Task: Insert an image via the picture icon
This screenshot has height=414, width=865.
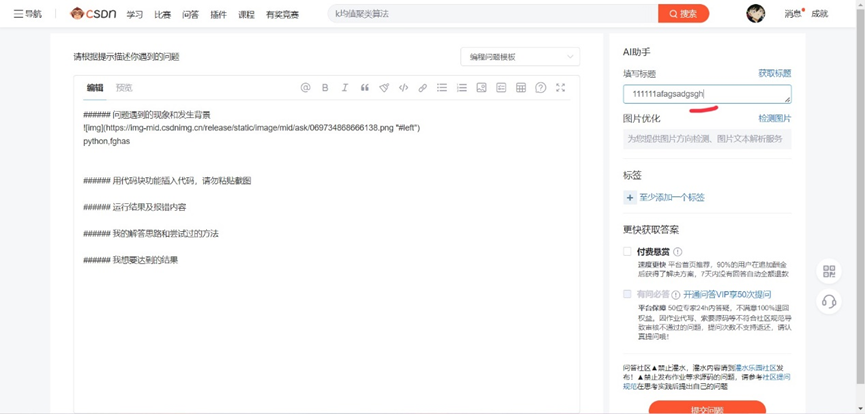Action: point(481,88)
